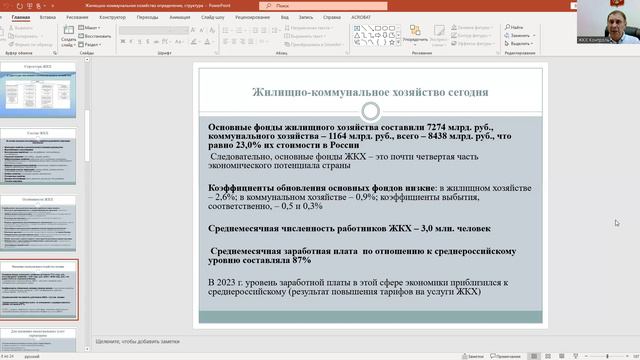Image resolution: width=640 pixels, height=360 pixels.
Task: Toggle center text alignment
Action: coord(234,42)
